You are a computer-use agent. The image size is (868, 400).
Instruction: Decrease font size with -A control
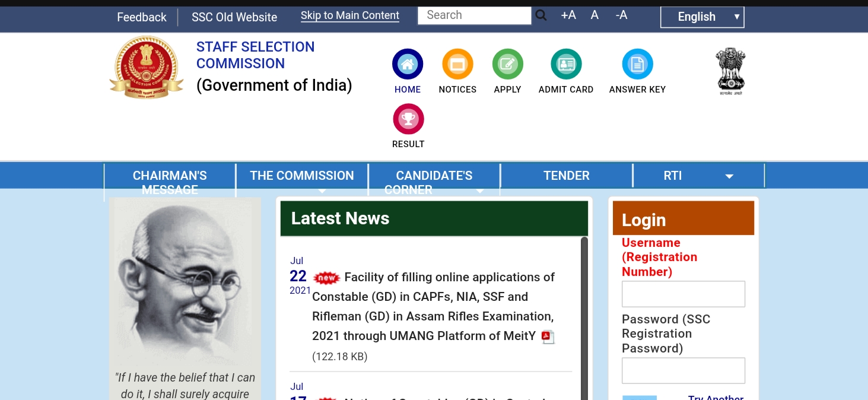tap(621, 15)
